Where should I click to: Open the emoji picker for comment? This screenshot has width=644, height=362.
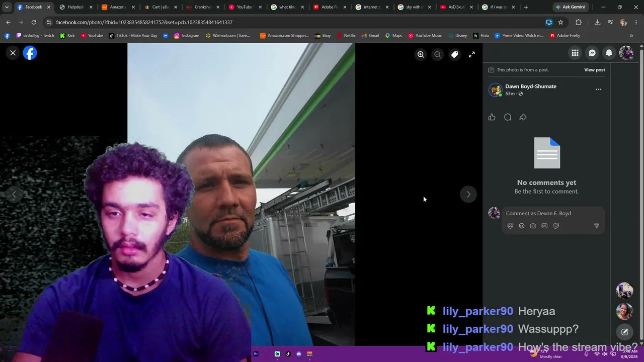point(522,226)
